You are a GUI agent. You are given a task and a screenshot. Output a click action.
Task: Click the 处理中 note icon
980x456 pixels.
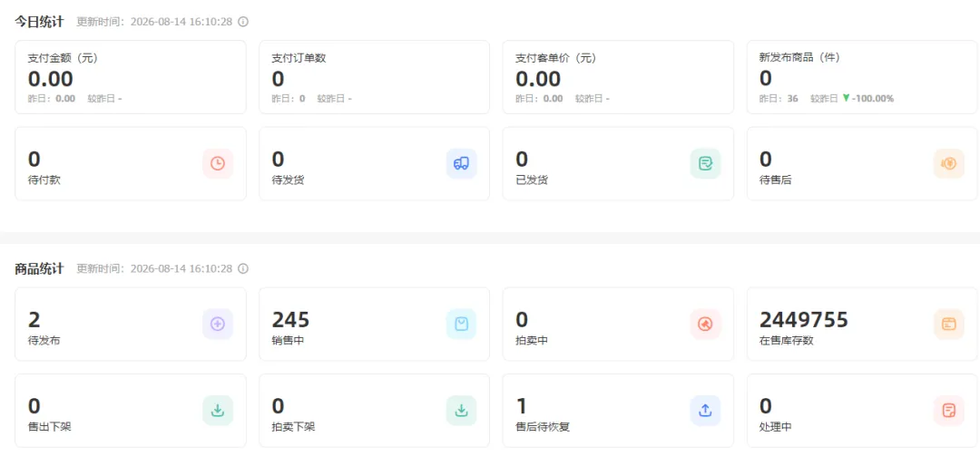[949, 411]
